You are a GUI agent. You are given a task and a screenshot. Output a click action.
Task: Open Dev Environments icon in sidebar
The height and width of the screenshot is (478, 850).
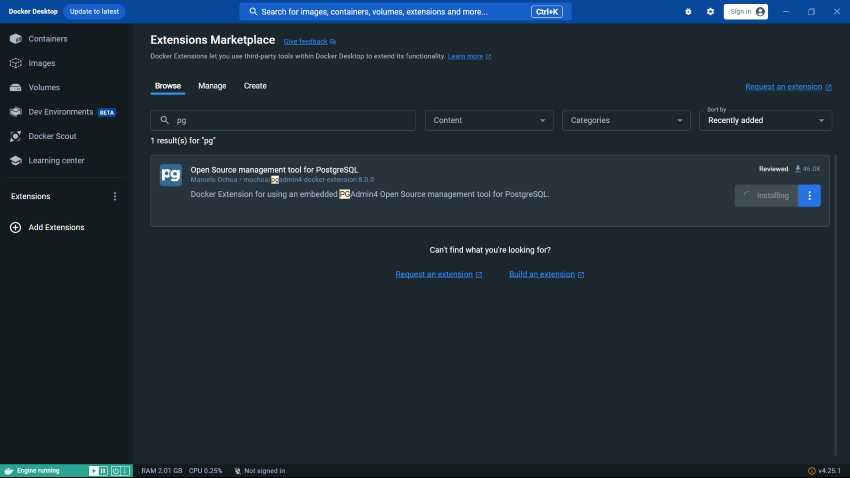coord(16,112)
